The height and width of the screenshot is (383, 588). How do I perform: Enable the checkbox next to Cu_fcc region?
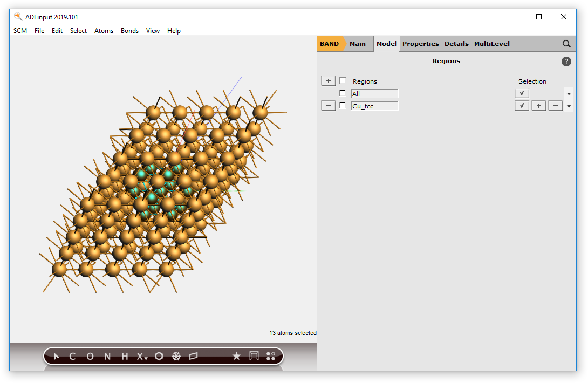[343, 105]
